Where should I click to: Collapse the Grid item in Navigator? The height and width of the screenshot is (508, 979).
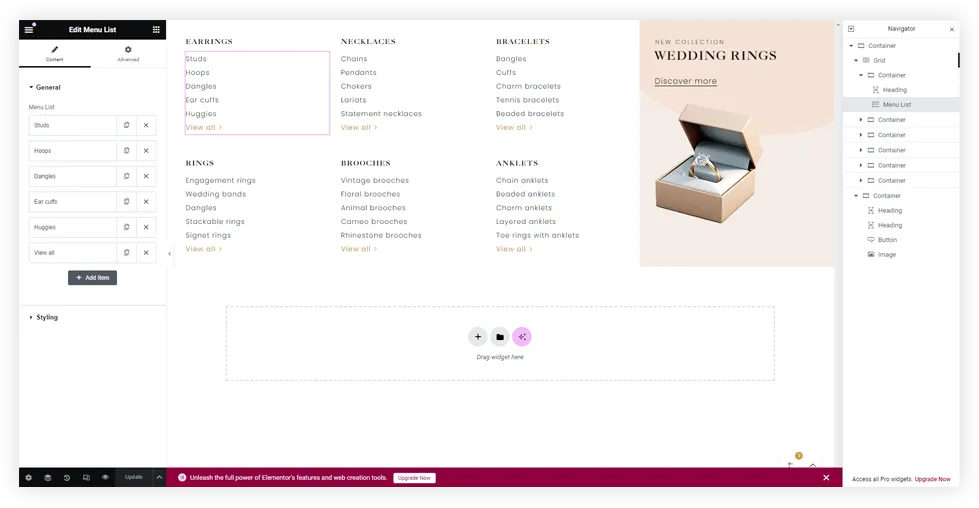(x=856, y=60)
